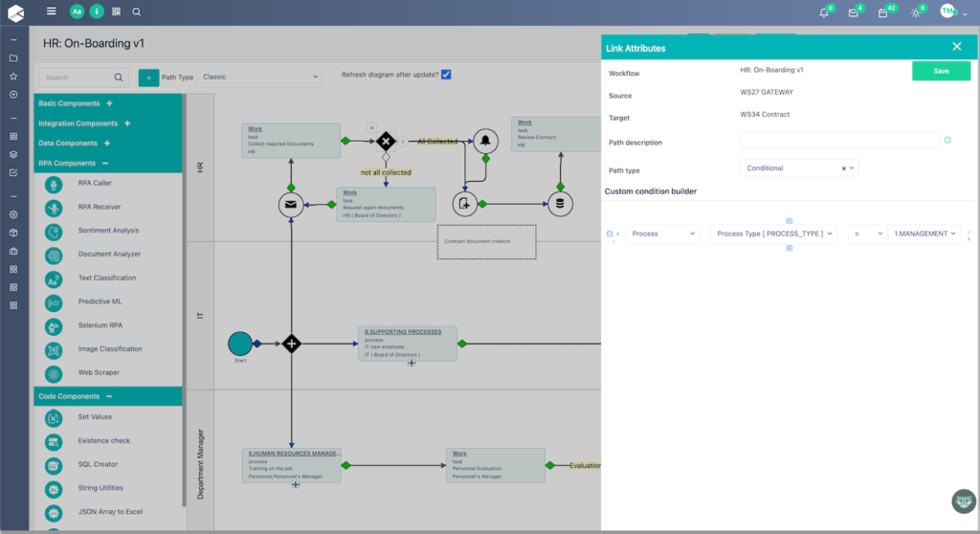Open the grid apps icon in header
Screen dimensions: 980x534
pyautogui.click(x=116, y=11)
